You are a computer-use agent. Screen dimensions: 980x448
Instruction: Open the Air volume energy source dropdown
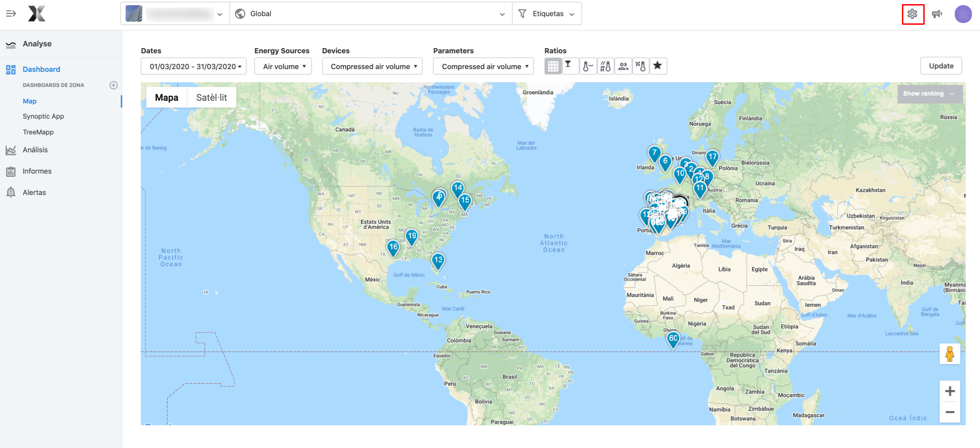[x=283, y=66]
